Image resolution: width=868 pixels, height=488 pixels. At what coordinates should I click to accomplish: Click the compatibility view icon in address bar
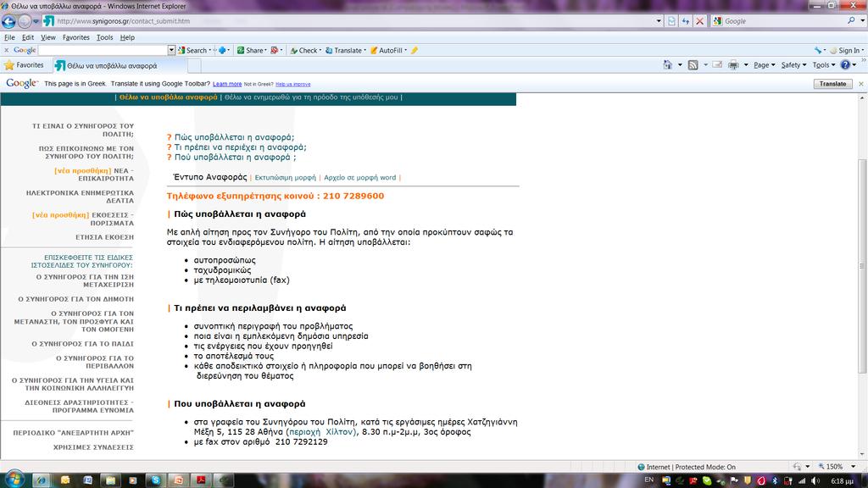point(671,21)
